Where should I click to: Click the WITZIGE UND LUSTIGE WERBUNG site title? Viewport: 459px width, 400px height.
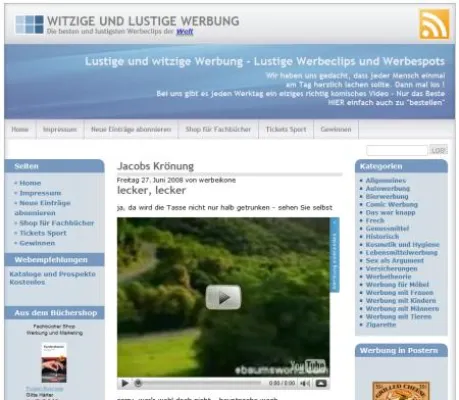pyautogui.click(x=143, y=21)
